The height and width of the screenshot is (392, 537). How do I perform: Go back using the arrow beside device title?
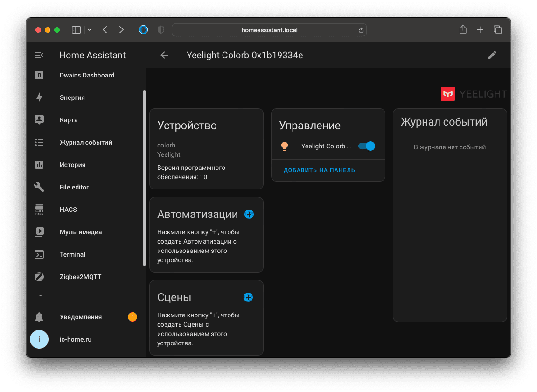164,55
